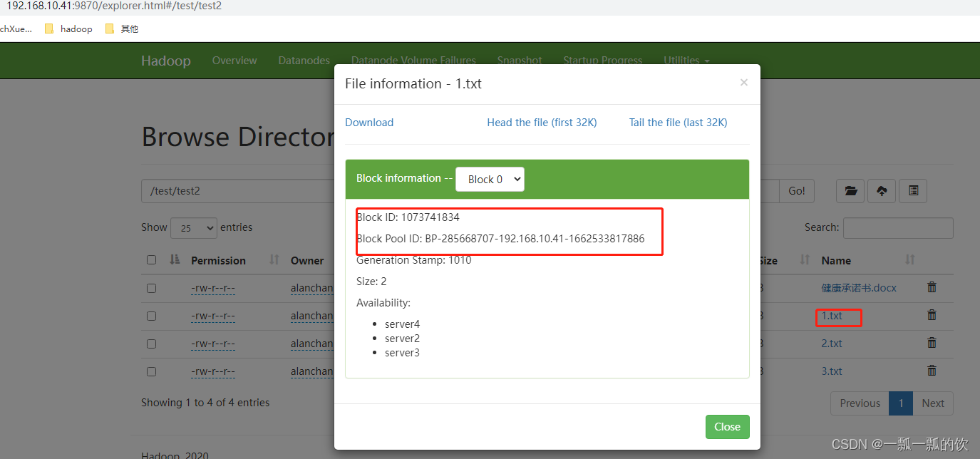The height and width of the screenshot is (459, 980).
Task: Click the browser address bar URL
Action: (114, 6)
